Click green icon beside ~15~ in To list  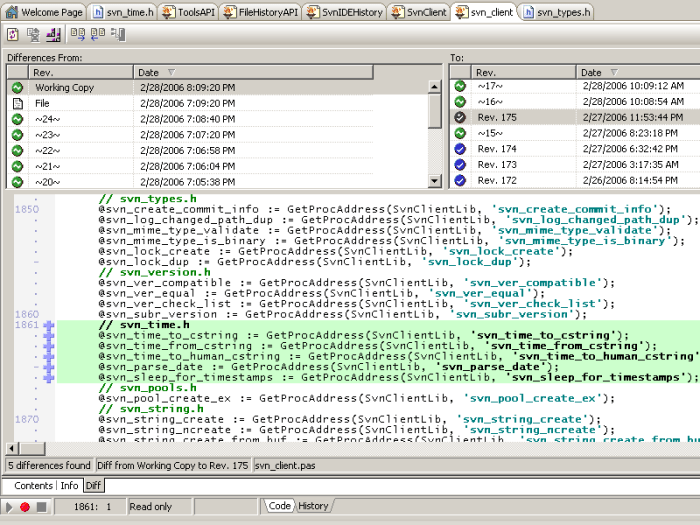460,133
